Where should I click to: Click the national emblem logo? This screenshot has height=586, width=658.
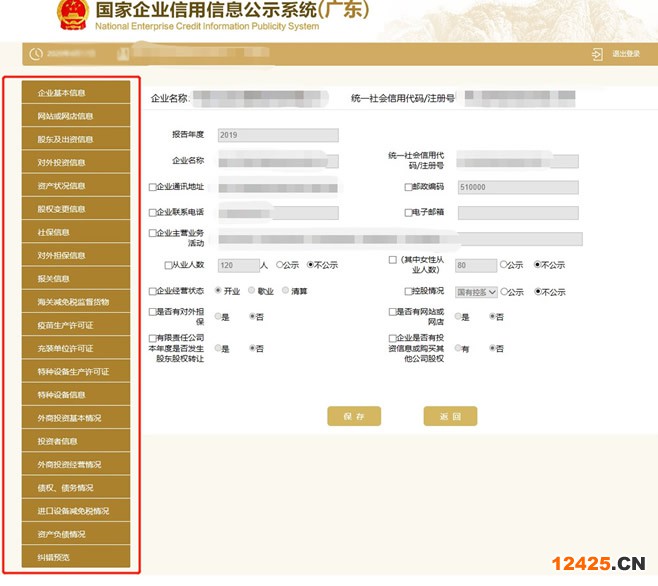(73, 14)
